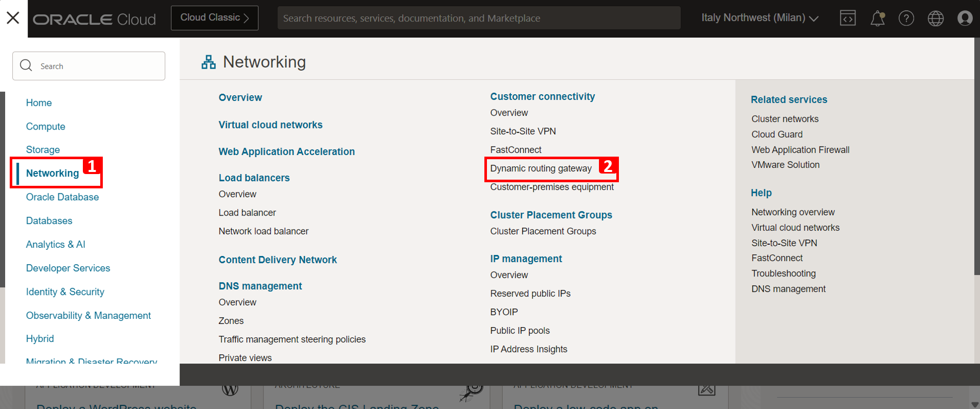The image size is (980, 409).
Task: Select Databases in the navigation menu
Action: 49,221
